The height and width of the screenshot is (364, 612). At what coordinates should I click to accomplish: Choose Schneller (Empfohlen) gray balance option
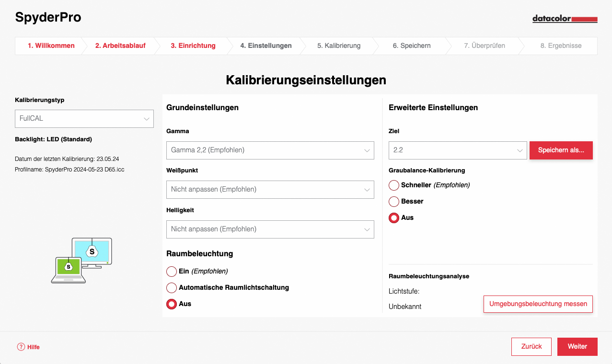click(394, 185)
